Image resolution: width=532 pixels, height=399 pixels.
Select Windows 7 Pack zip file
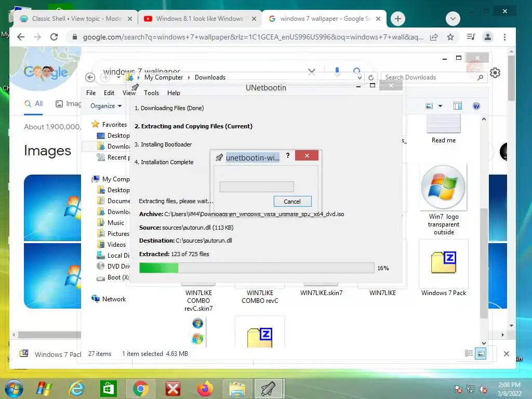pyautogui.click(x=444, y=268)
